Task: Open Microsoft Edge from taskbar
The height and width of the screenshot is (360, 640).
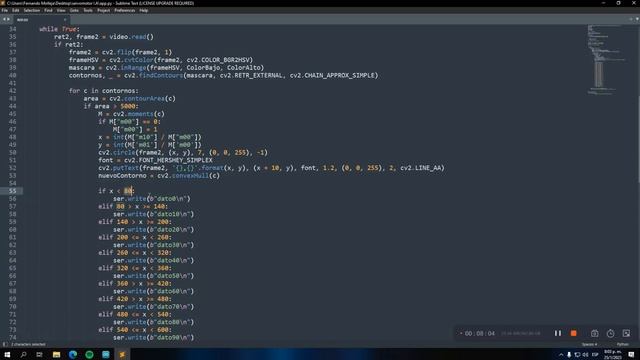Action: (x=73, y=354)
